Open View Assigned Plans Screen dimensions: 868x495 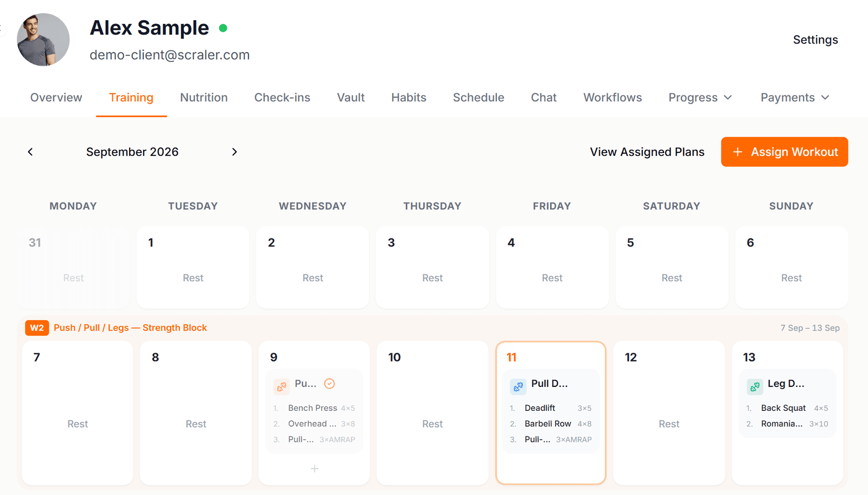pos(647,152)
